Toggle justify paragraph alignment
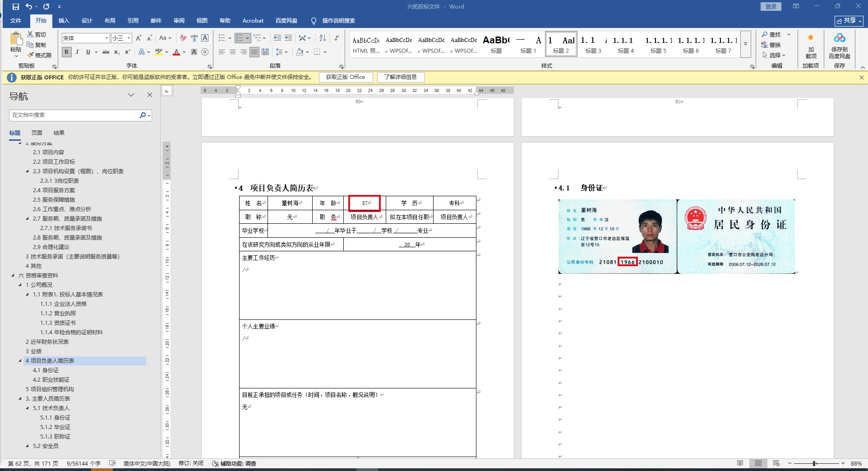 tap(254, 52)
